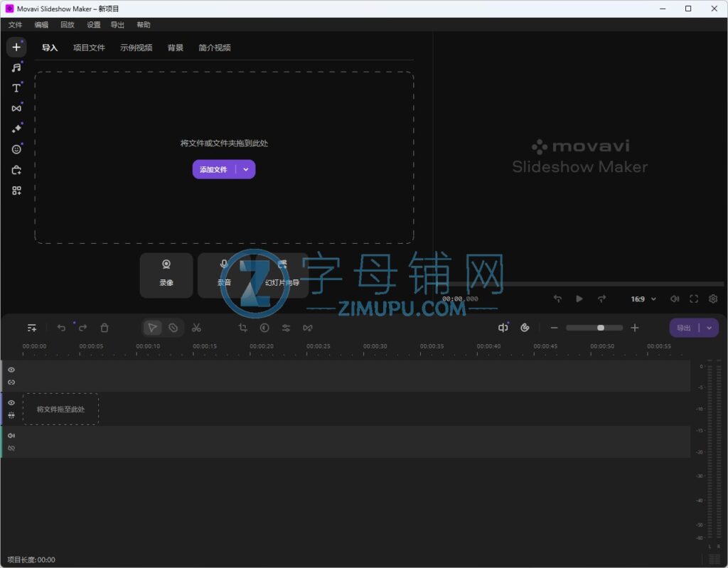Viewport: 728px width, 568px height.
Task: Open the 导出 menu in menu bar
Action: click(117, 25)
